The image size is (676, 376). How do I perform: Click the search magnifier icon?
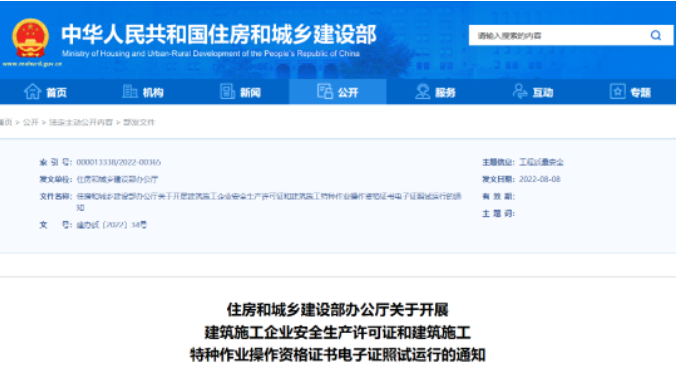pyautogui.click(x=656, y=35)
